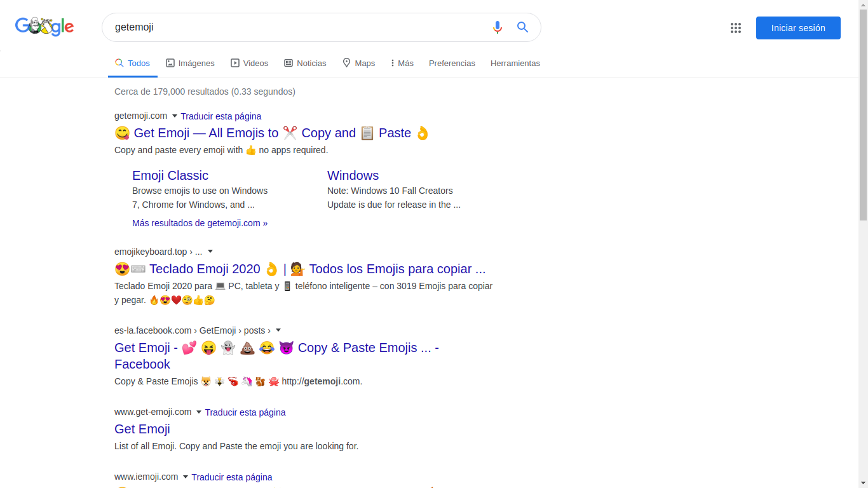This screenshot has height=488, width=868.
Task: Open the Get Emoji — All Emojis result
Action: click(272, 133)
